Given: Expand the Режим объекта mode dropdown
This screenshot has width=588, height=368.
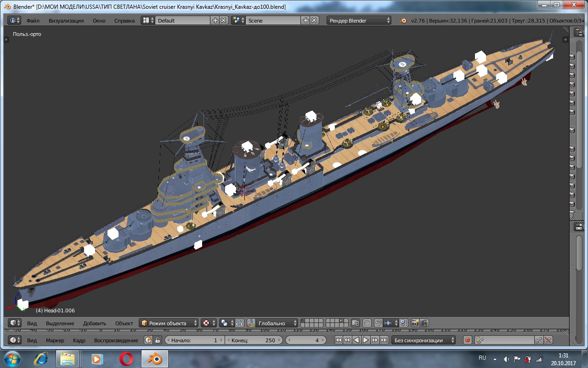Looking at the screenshot, I should click(x=169, y=323).
